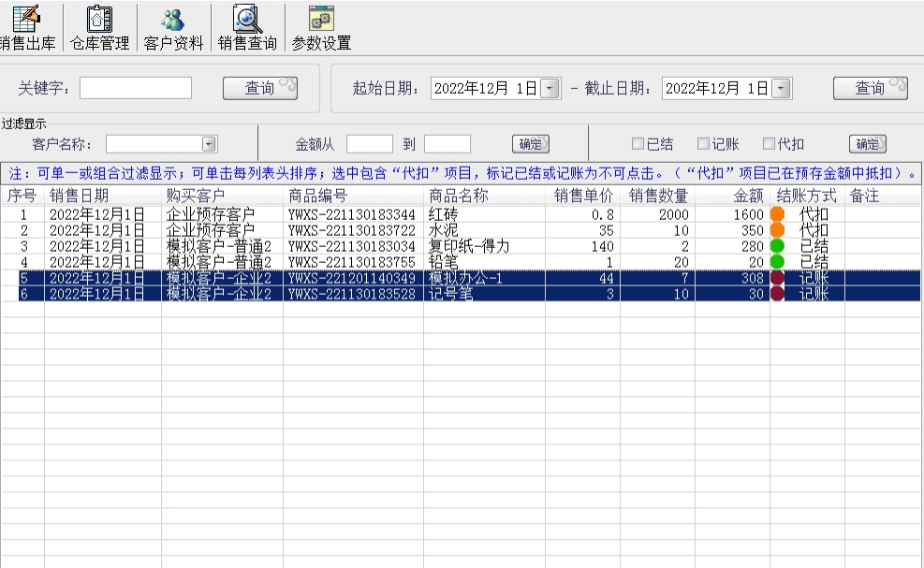Tick the 代扣 checkbox

click(x=769, y=143)
